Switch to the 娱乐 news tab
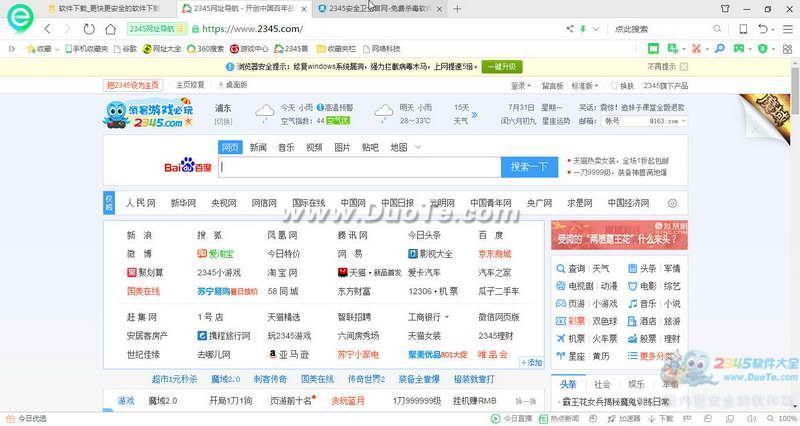 pyautogui.click(x=636, y=384)
